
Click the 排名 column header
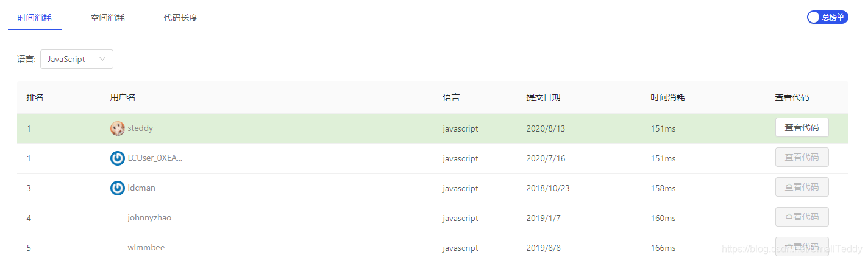(35, 97)
